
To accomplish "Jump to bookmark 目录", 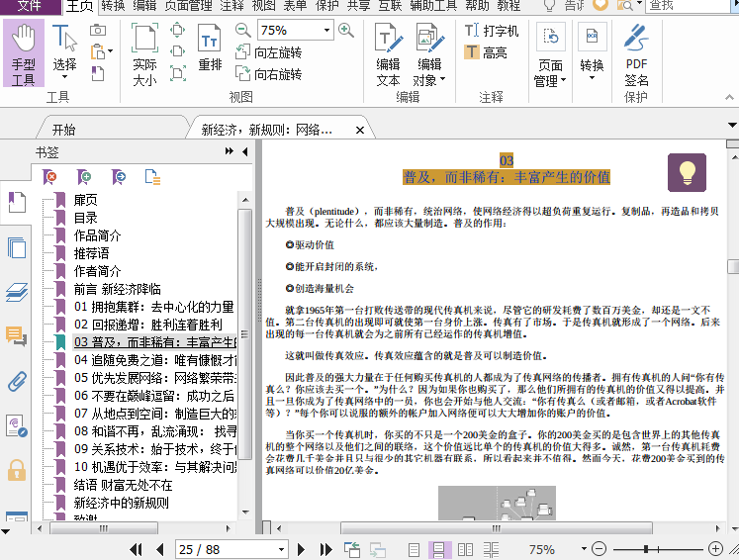I will pos(85,218).
